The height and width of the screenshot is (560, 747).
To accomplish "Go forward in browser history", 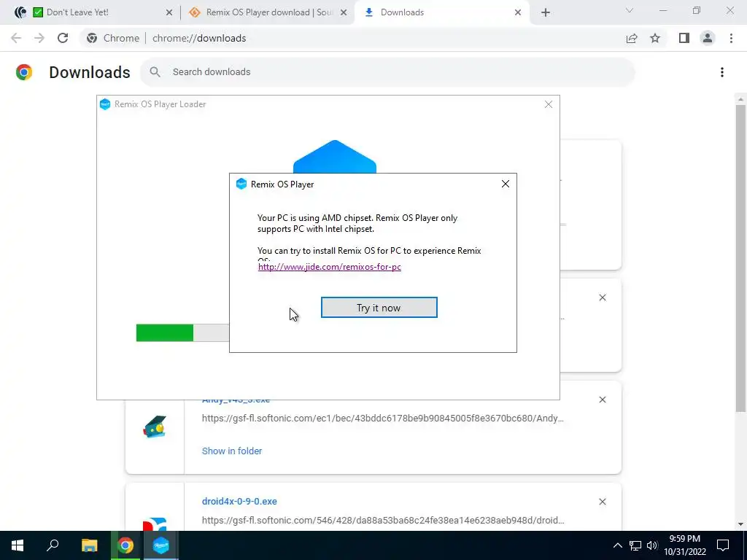I will pyautogui.click(x=39, y=38).
